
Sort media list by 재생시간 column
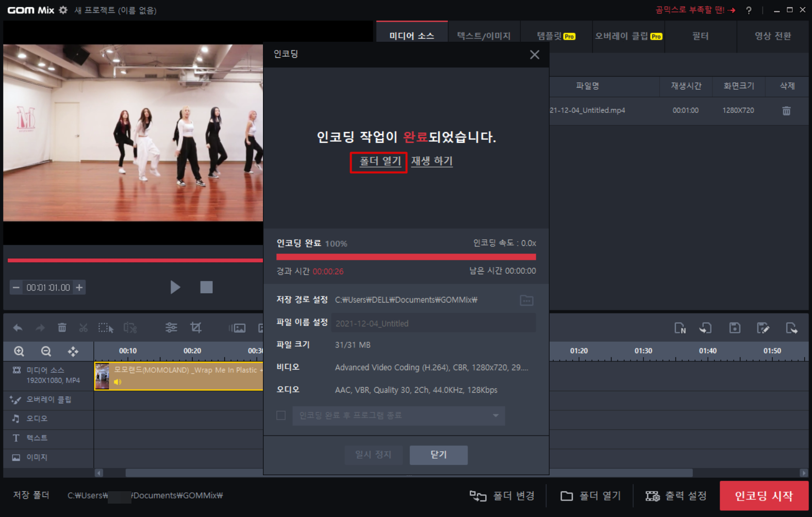tap(686, 86)
